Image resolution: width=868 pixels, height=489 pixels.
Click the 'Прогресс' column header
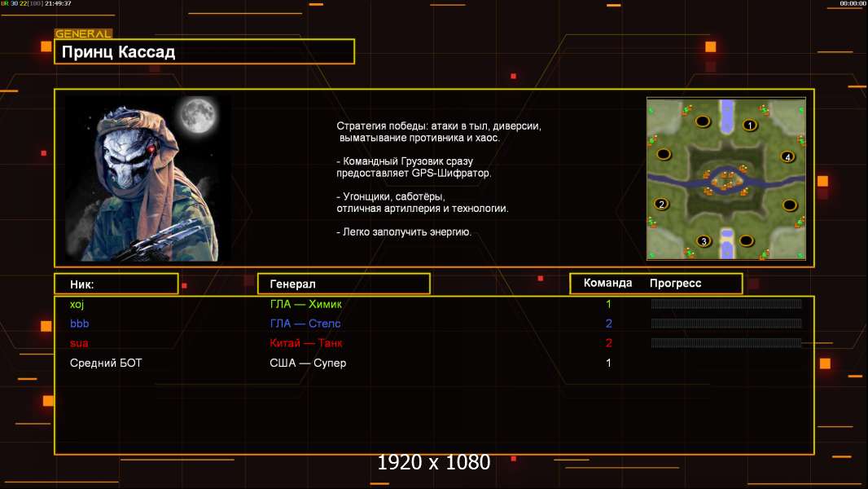click(x=675, y=284)
